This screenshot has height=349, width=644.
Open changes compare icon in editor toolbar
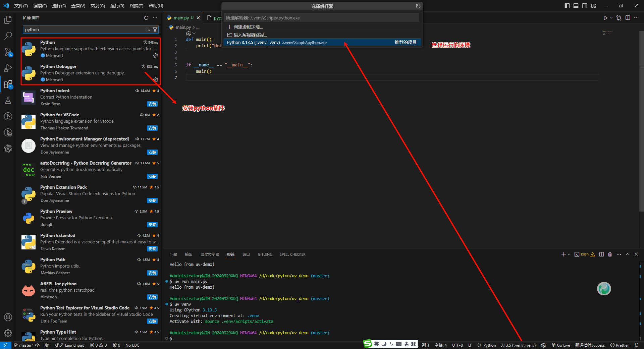619,18
